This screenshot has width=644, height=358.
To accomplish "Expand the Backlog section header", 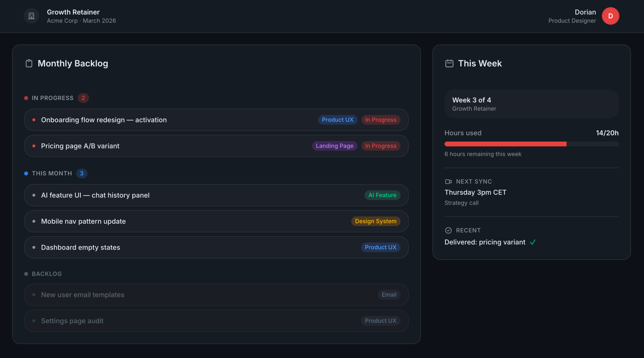I will coord(47,274).
